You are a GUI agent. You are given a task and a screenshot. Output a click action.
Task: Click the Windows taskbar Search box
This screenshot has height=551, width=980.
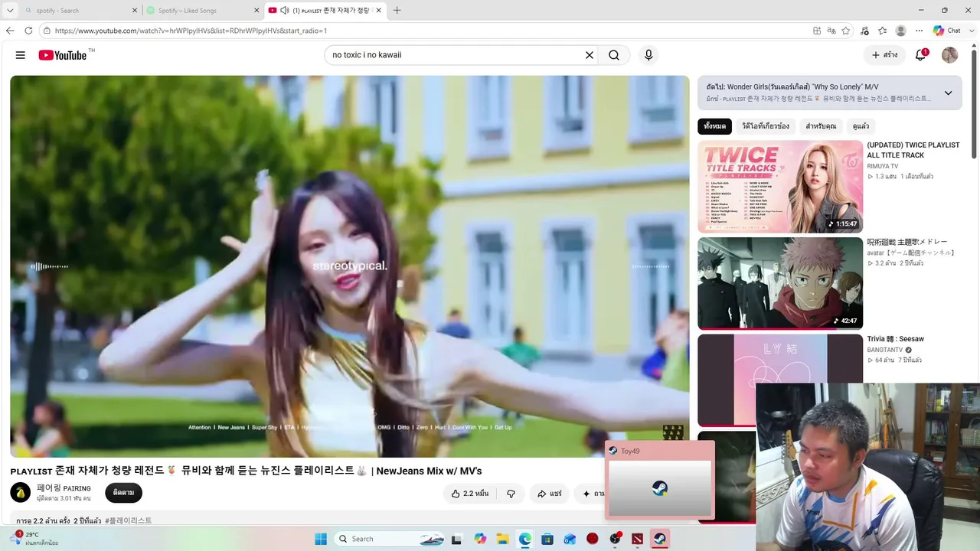[x=390, y=539]
